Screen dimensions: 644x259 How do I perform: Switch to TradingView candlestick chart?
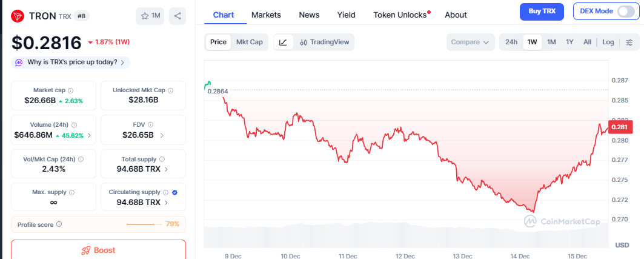click(x=324, y=42)
